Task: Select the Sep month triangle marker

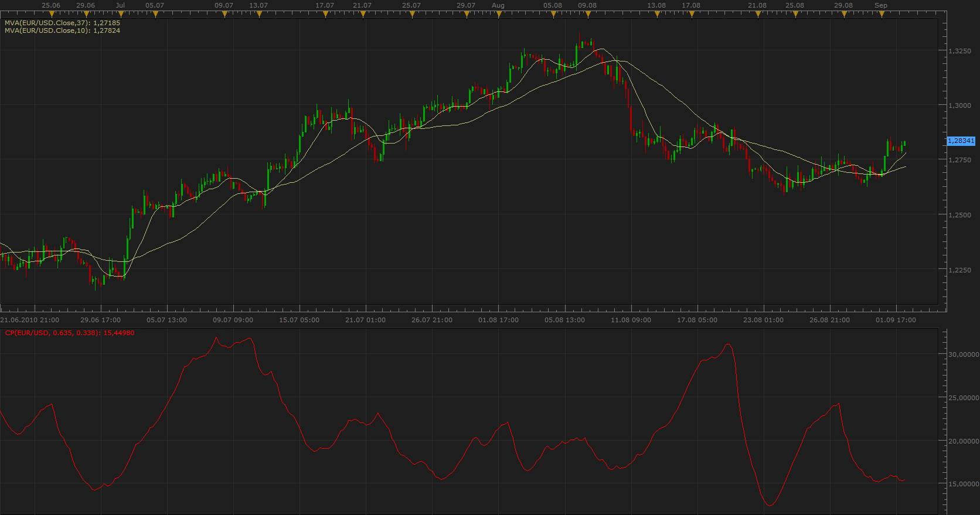Action: click(882, 14)
